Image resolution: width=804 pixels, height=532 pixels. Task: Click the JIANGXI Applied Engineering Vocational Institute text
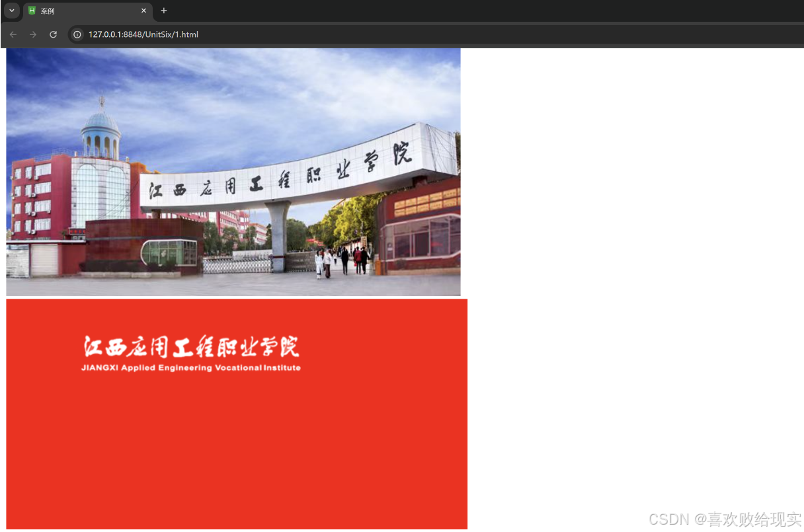(x=191, y=368)
